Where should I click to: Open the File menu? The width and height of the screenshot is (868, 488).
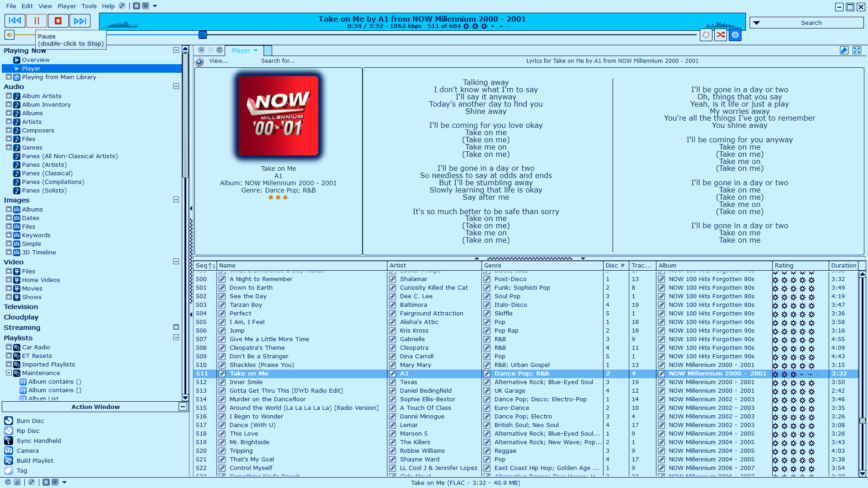click(11, 6)
